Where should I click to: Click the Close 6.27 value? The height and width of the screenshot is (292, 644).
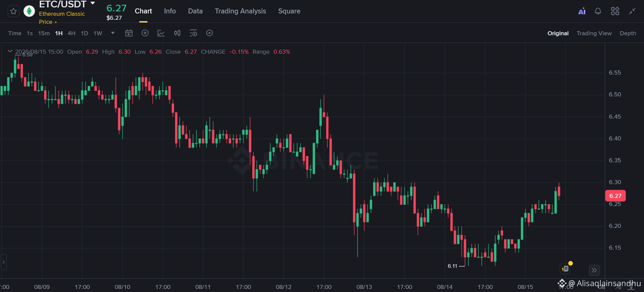[191, 52]
